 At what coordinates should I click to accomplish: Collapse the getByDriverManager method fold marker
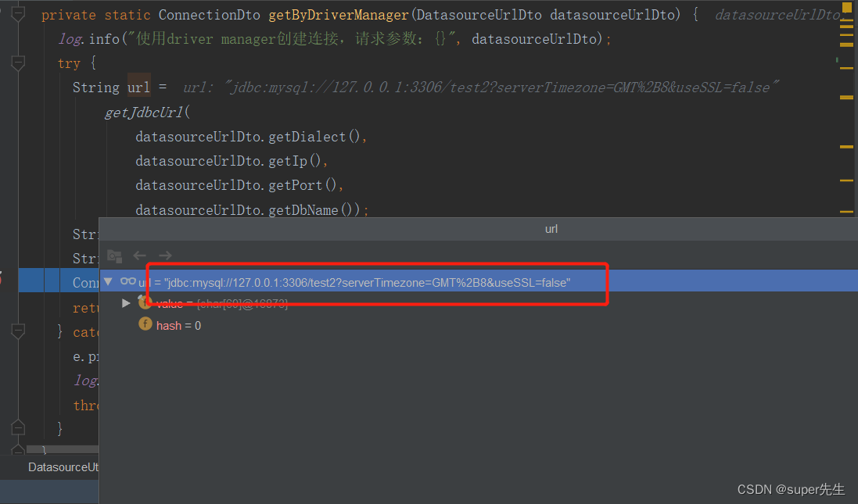[x=18, y=14]
